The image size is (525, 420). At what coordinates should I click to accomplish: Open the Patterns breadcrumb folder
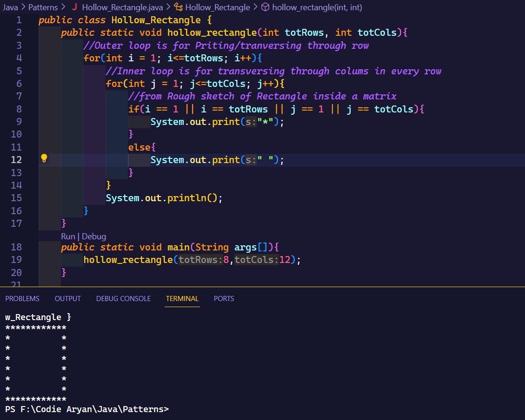tap(43, 7)
